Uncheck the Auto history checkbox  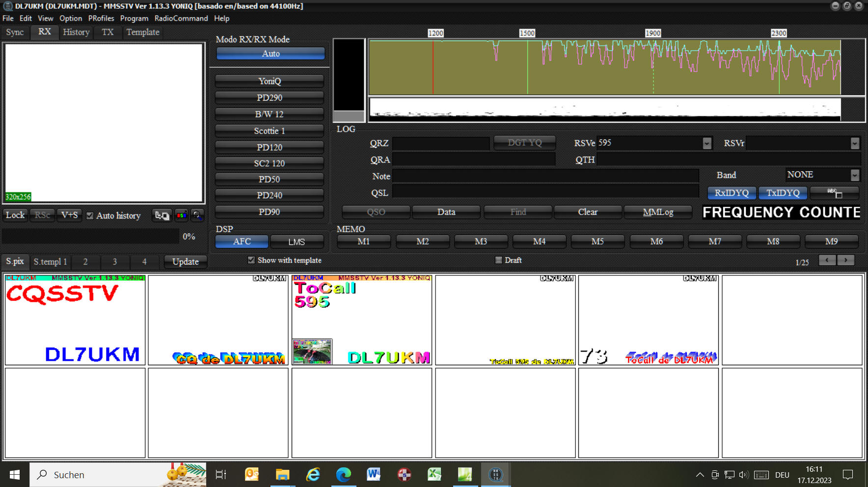[90, 216]
